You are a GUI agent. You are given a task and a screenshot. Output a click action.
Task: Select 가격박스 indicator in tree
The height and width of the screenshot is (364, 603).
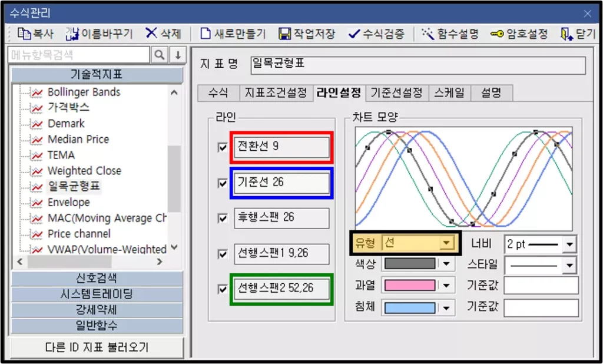(68, 108)
